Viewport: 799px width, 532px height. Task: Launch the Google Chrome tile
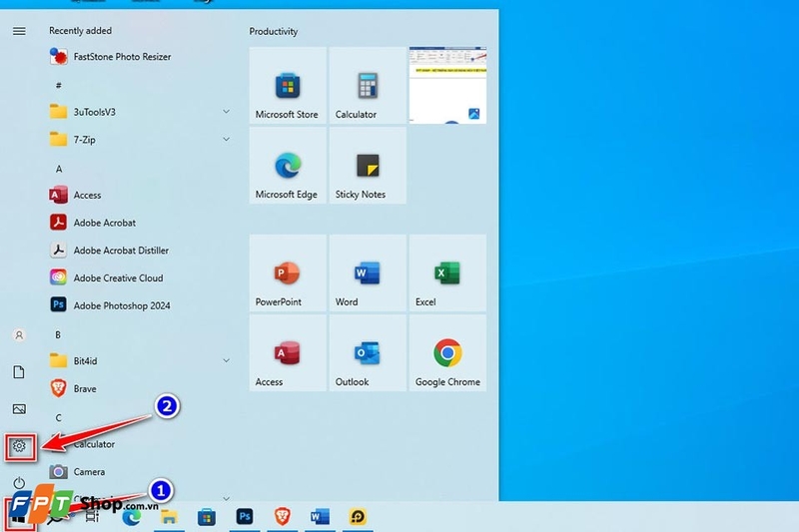point(447,352)
